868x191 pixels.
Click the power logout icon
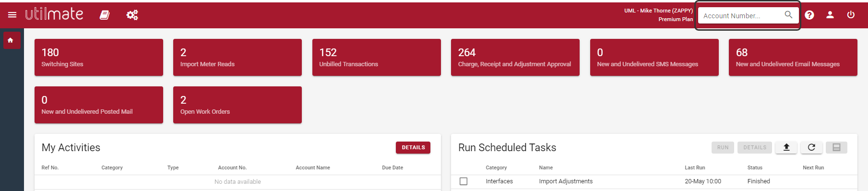pyautogui.click(x=851, y=15)
